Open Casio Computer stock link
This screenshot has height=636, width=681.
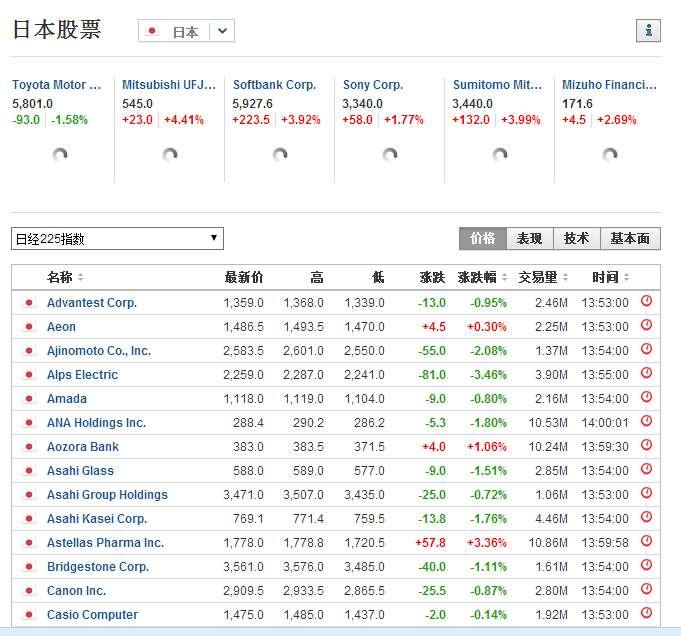(93, 615)
